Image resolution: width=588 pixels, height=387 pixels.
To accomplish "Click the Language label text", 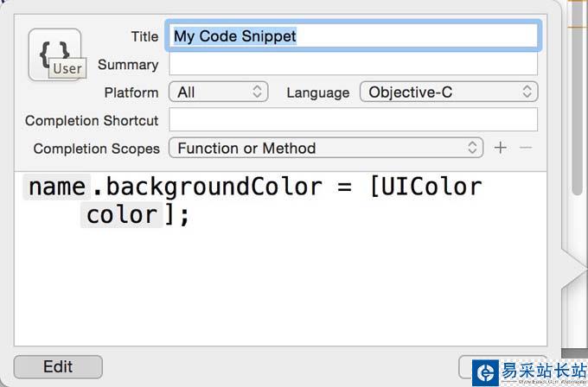I will [x=317, y=93].
